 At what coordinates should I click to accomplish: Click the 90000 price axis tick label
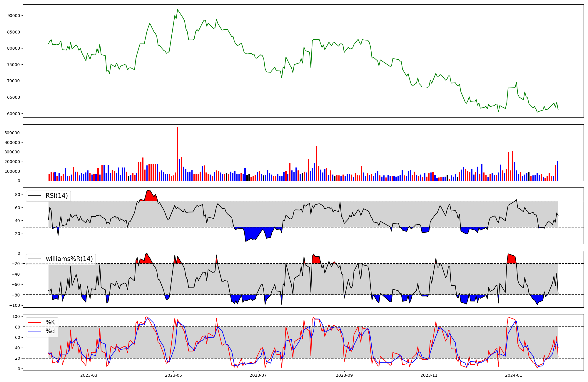(14, 16)
